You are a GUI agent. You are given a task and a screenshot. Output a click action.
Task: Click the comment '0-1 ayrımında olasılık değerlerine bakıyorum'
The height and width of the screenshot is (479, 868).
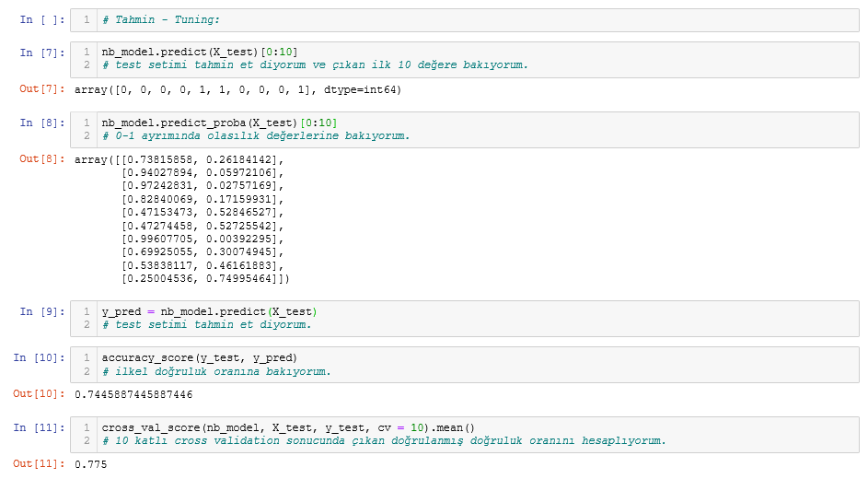(x=256, y=136)
